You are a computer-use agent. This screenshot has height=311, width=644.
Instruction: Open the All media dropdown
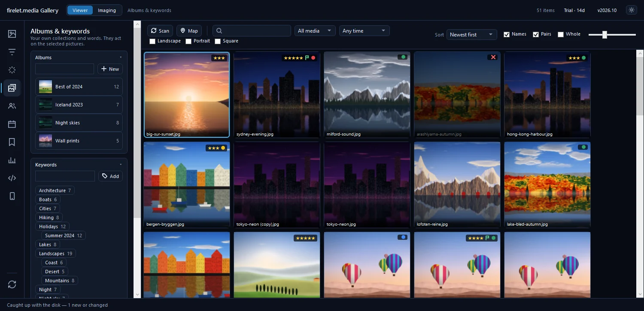pos(315,31)
